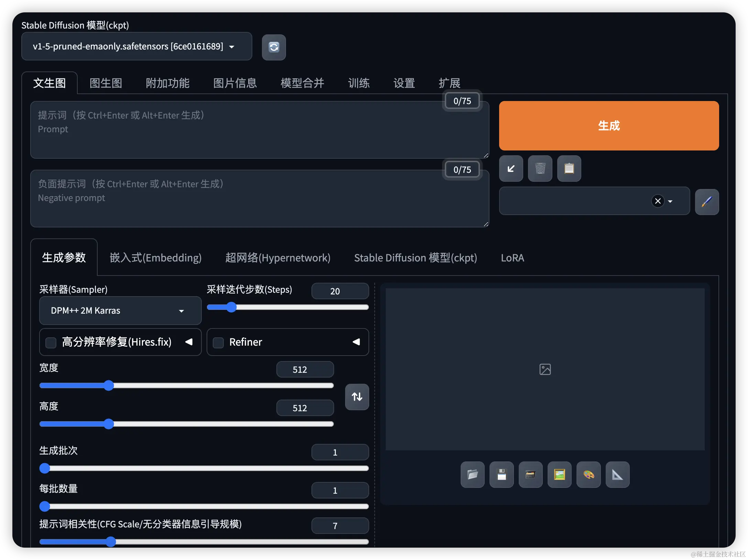This screenshot has height=560, width=748.
Task: Click the clipboard icon to apply the style
Action: click(x=569, y=168)
